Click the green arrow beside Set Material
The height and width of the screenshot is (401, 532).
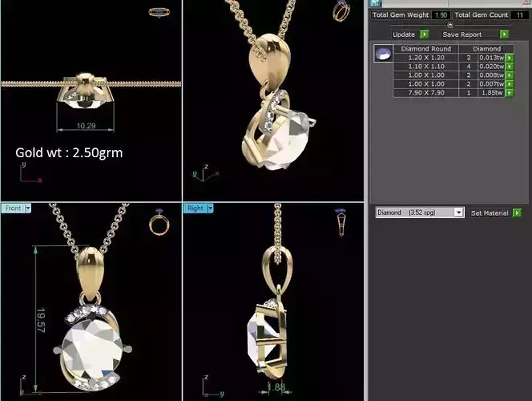tap(517, 213)
